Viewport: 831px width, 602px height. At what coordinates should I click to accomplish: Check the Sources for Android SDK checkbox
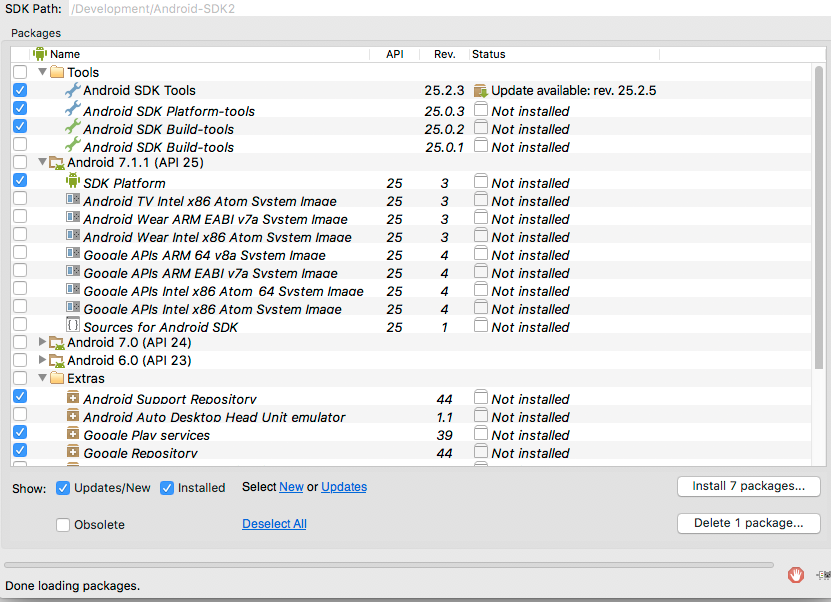20,324
